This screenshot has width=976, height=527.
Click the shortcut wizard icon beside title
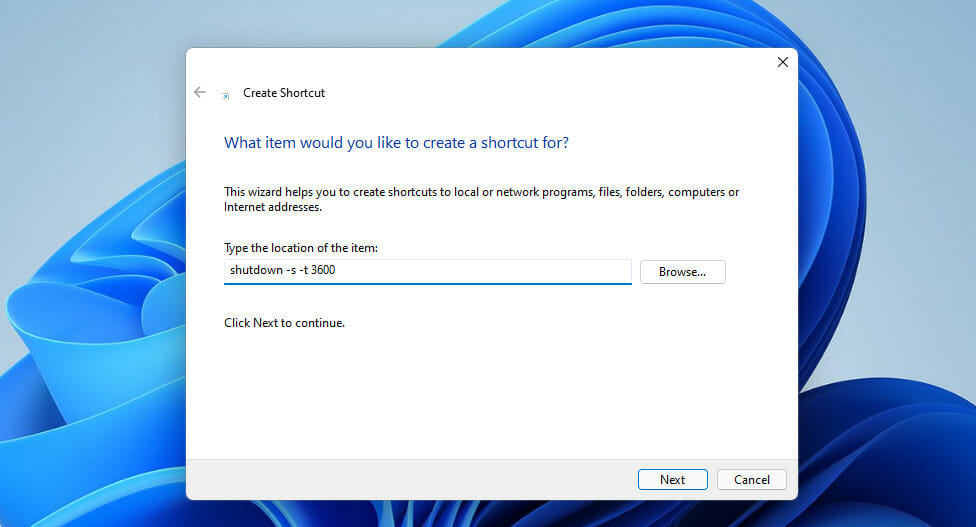point(225,95)
